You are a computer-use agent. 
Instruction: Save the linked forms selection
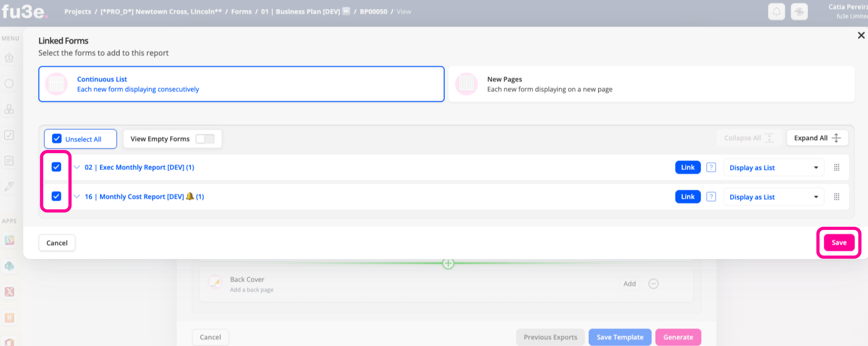coord(839,243)
